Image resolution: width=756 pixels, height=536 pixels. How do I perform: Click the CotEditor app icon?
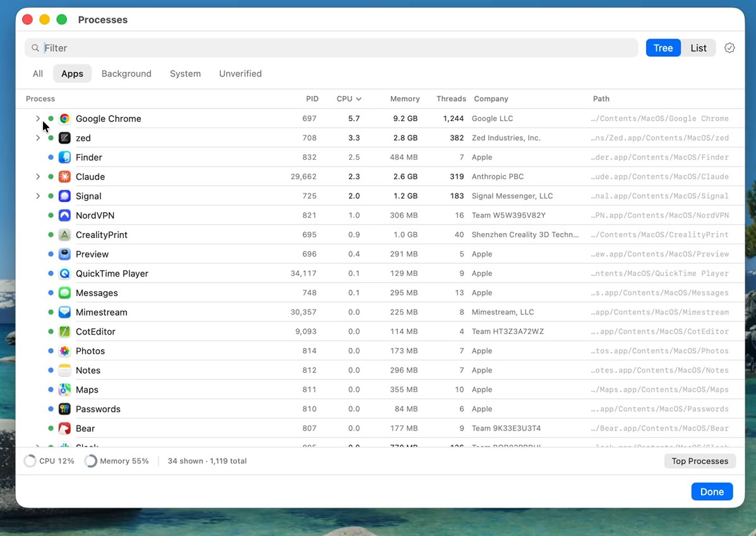64,331
